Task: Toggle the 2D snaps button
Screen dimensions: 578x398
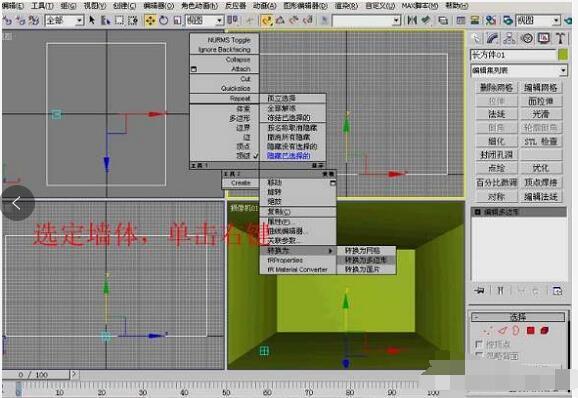Action: click(x=267, y=20)
